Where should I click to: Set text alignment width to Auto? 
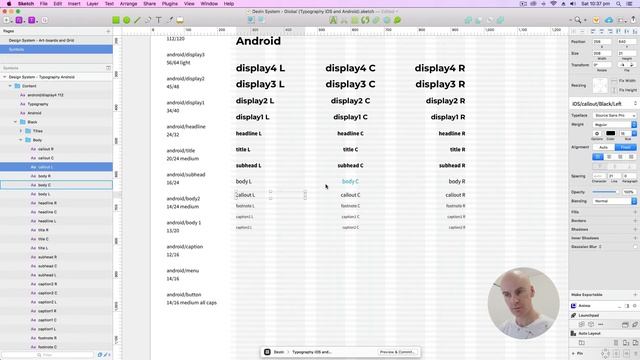(x=604, y=147)
